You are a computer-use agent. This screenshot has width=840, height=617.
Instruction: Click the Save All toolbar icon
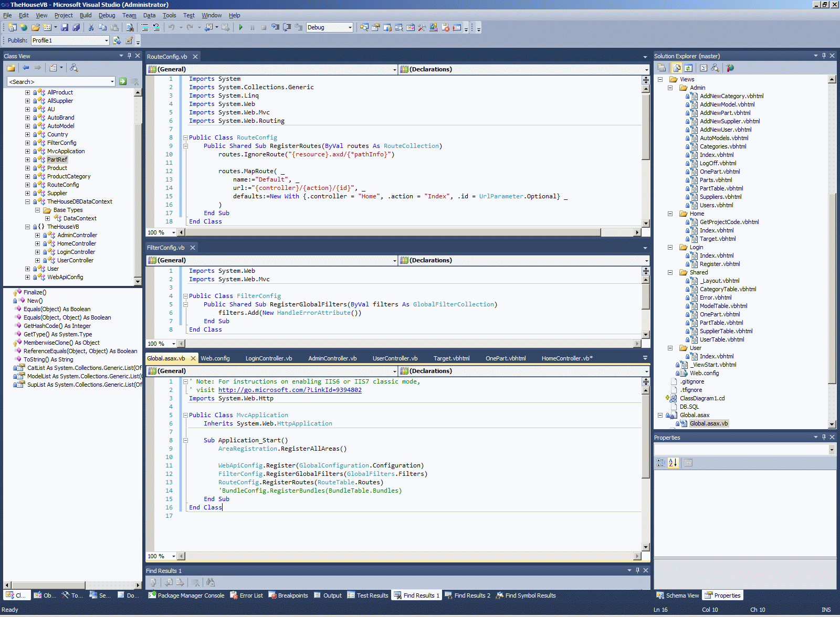pos(76,27)
